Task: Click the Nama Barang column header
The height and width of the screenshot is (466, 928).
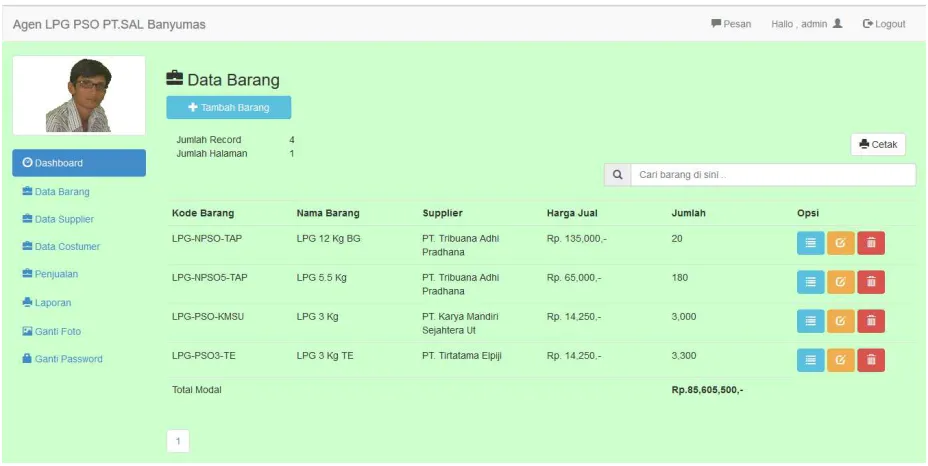Action: tap(328, 213)
